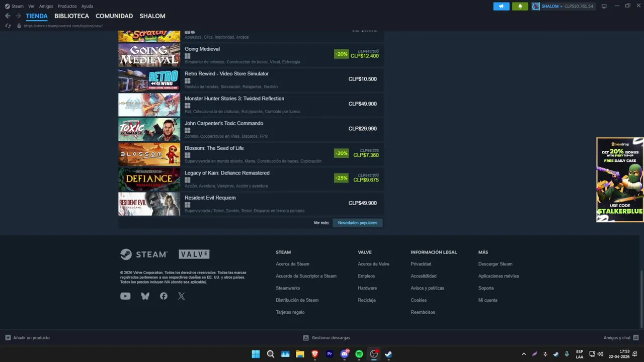The image size is (644, 362).
Task: Open the Productos menu
Action: (x=67, y=6)
